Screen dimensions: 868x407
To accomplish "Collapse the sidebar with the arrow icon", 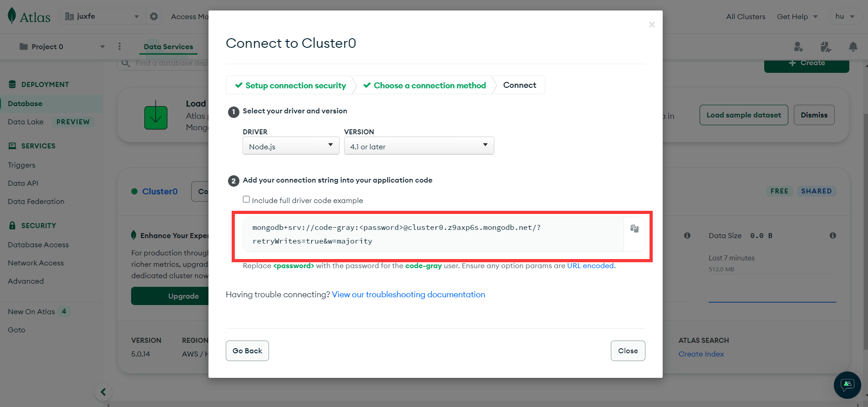I will 103,392.
